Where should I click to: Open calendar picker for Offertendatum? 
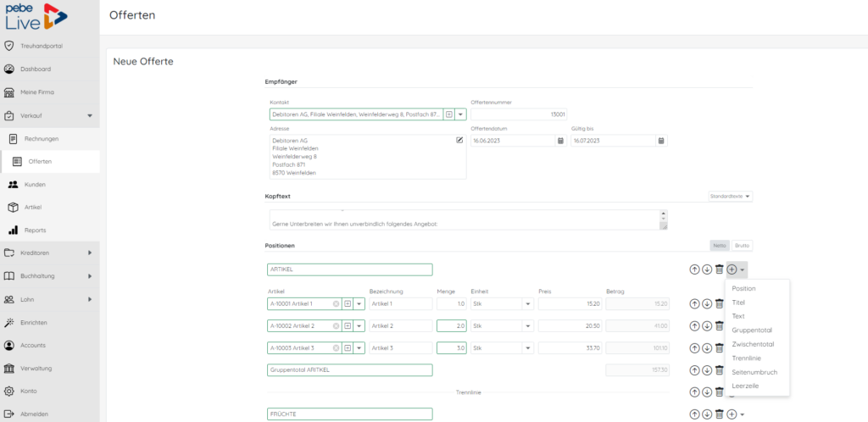click(x=560, y=141)
